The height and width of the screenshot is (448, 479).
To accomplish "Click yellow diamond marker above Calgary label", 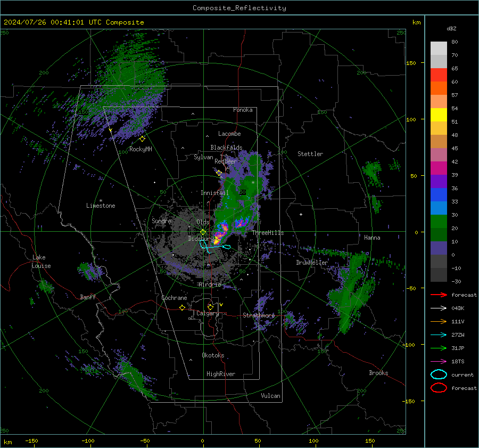I will point(210,307).
